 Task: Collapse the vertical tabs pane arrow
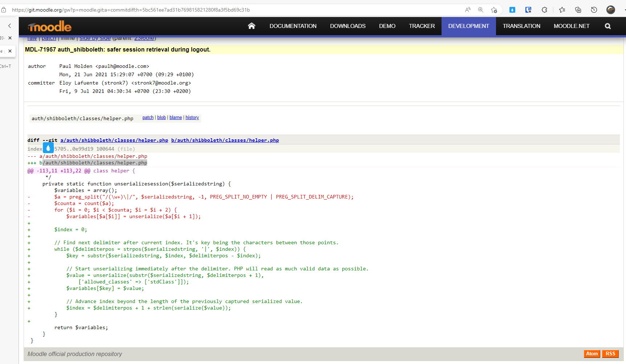coord(10,26)
